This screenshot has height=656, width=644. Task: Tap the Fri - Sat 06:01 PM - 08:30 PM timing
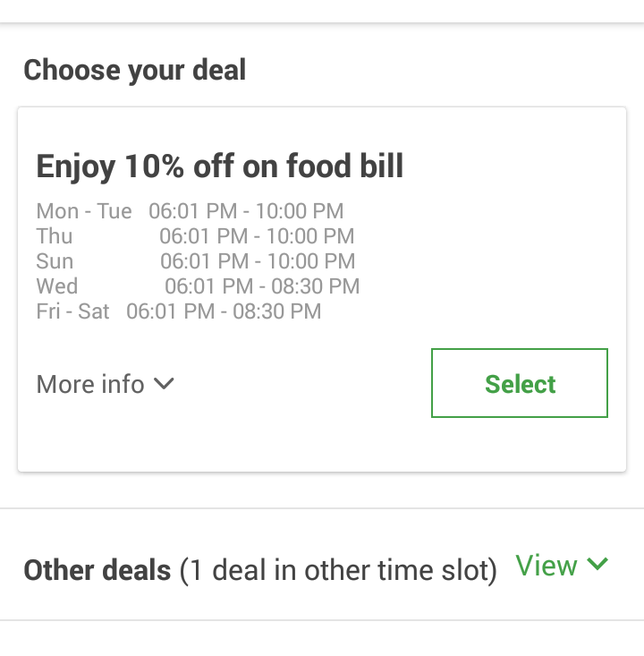(x=224, y=311)
